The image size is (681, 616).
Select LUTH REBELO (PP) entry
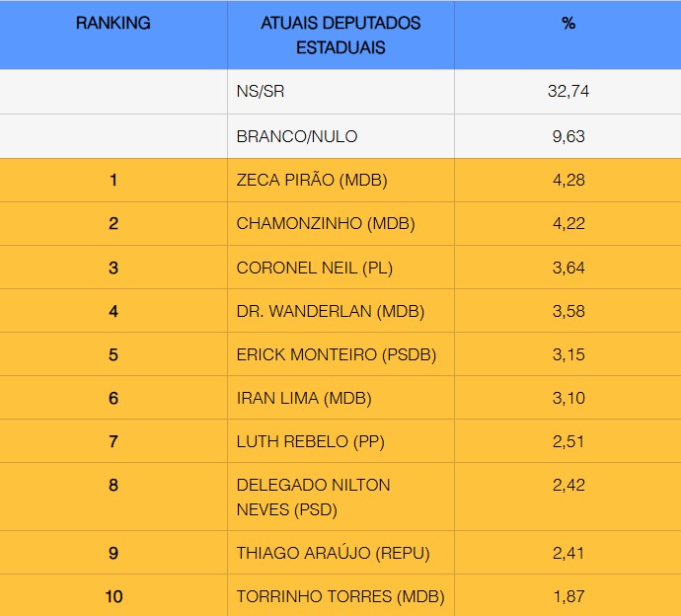tap(308, 441)
